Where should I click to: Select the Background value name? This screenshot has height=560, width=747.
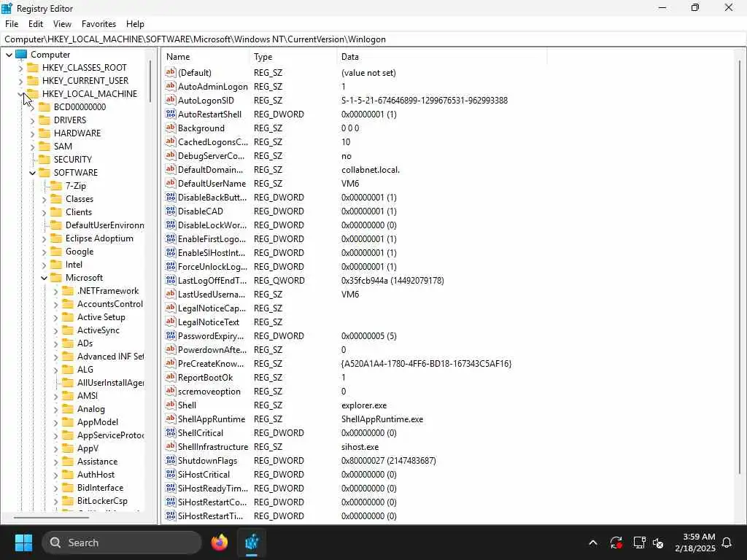coord(201,128)
